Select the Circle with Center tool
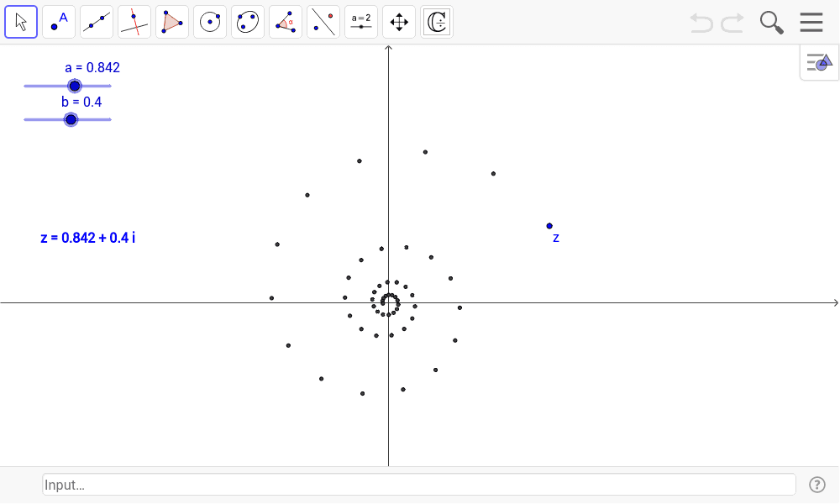The image size is (840, 504). (209, 21)
